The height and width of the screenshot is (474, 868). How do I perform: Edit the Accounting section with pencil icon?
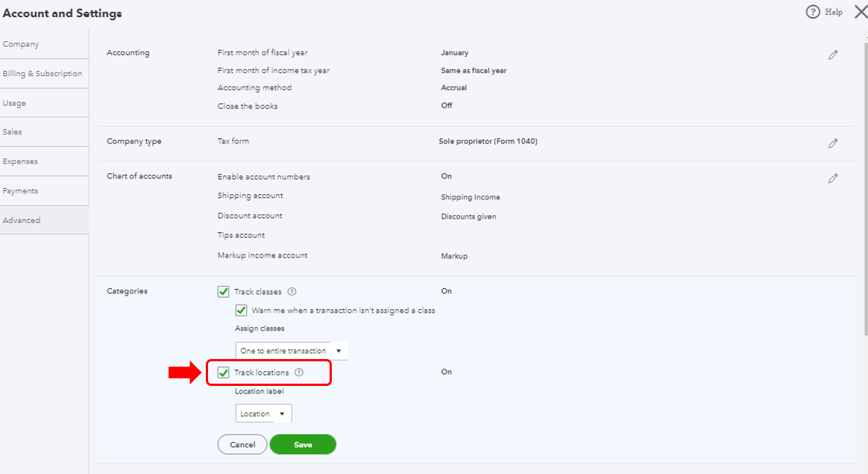tap(833, 55)
